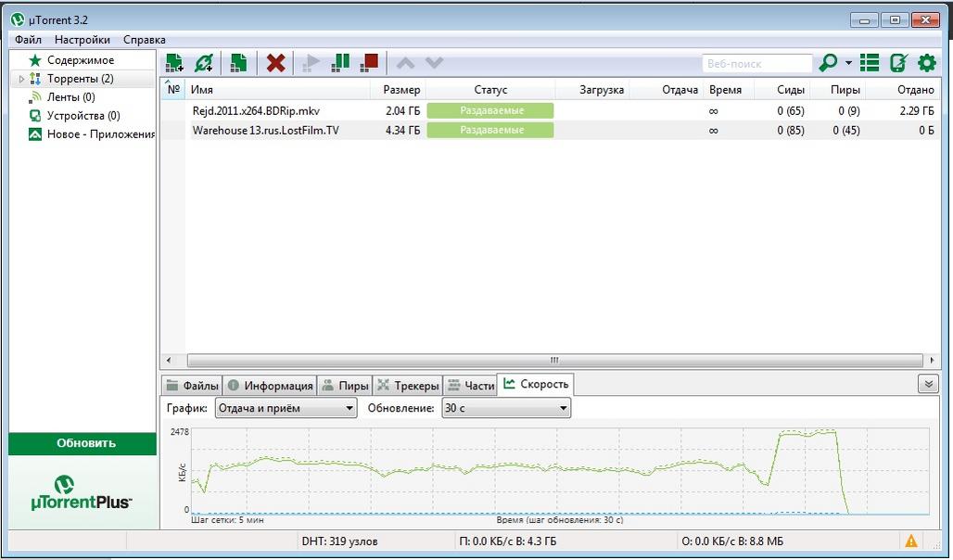
Task: Open Preferences via the gear icon
Action: pos(927,63)
